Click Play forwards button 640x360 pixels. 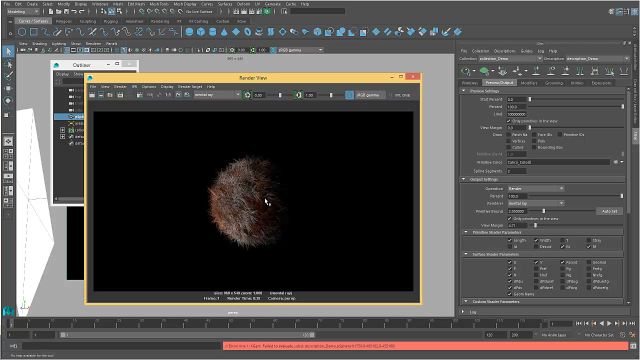(x=609, y=323)
